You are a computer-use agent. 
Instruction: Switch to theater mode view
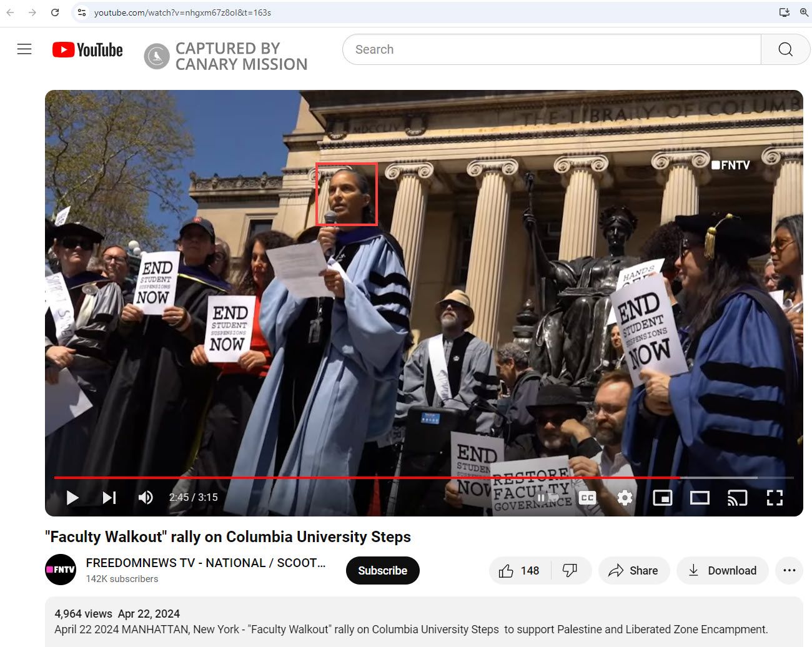click(x=700, y=498)
